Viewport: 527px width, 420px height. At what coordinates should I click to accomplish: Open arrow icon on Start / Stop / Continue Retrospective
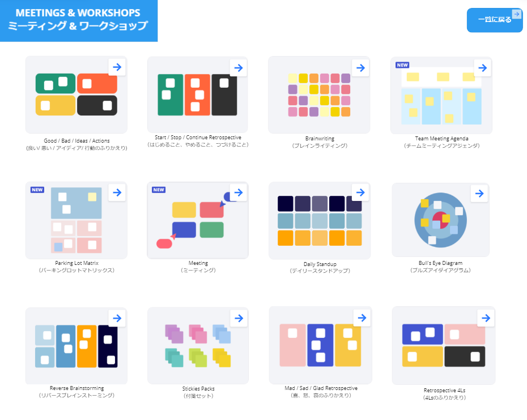(239, 68)
